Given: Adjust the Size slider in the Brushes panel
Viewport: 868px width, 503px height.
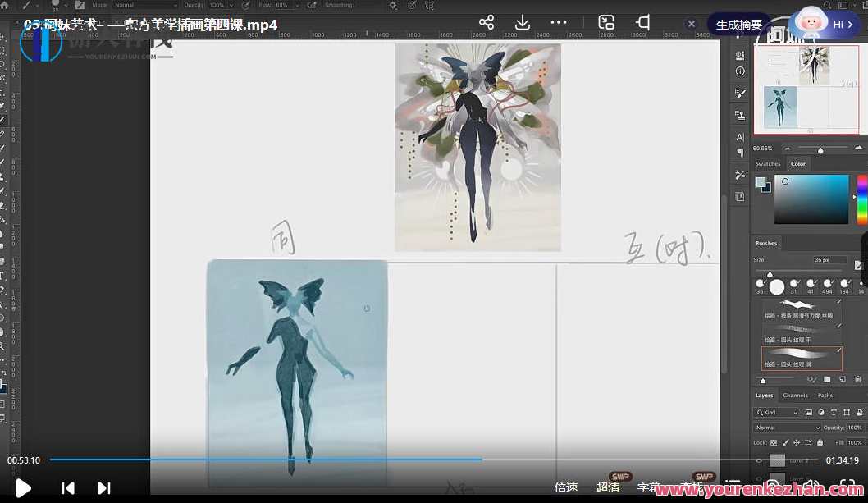Looking at the screenshot, I should click(x=770, y=273).
